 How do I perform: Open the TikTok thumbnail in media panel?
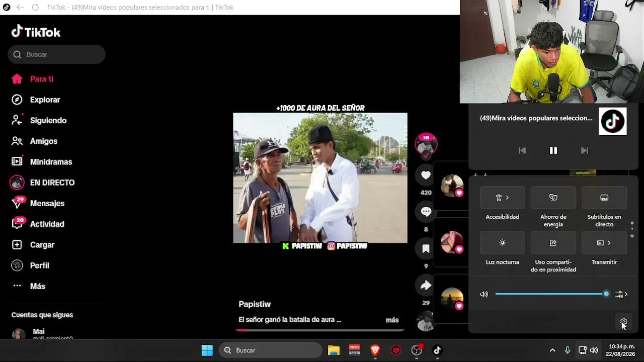pyautogui.click(x=613, y=121)
